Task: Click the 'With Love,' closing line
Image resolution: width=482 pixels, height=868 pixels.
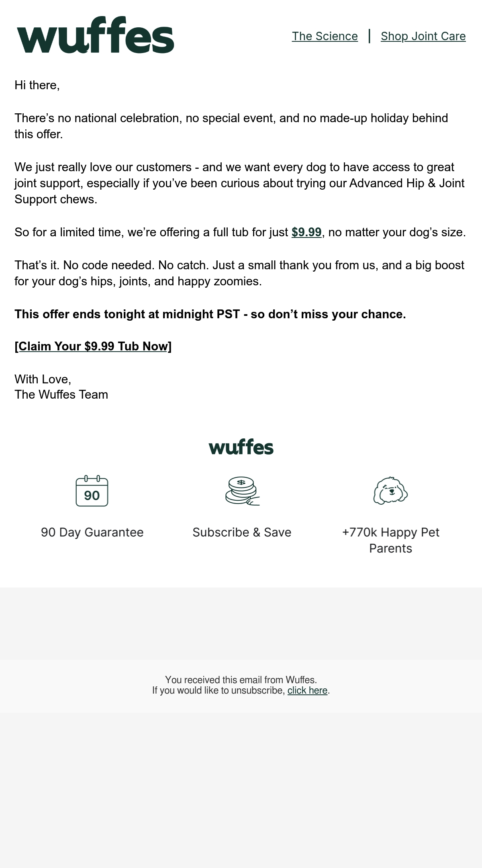Action: point(43,379)
